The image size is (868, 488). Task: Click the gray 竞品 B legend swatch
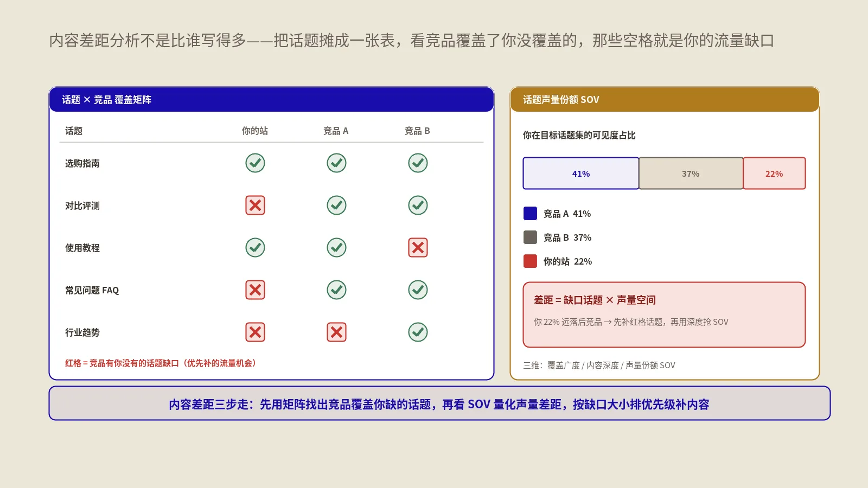[530, 237]
